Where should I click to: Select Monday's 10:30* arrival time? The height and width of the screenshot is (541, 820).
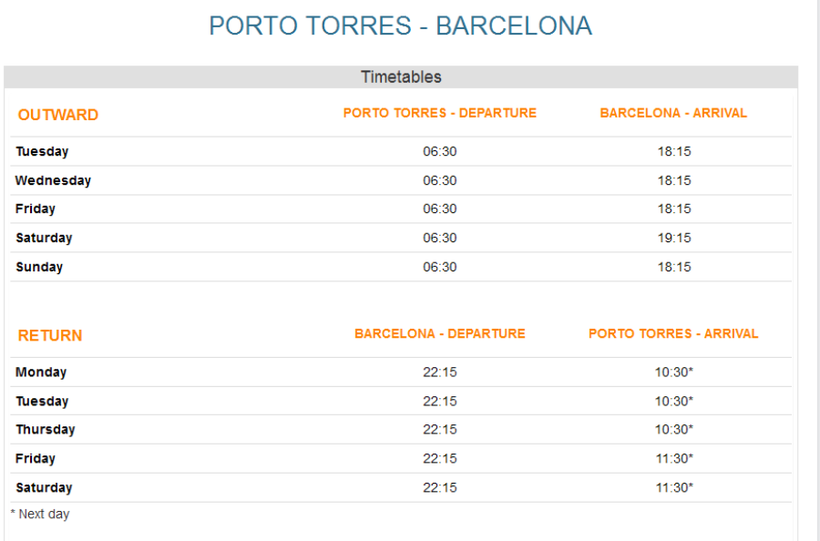[x=674, y=372]
